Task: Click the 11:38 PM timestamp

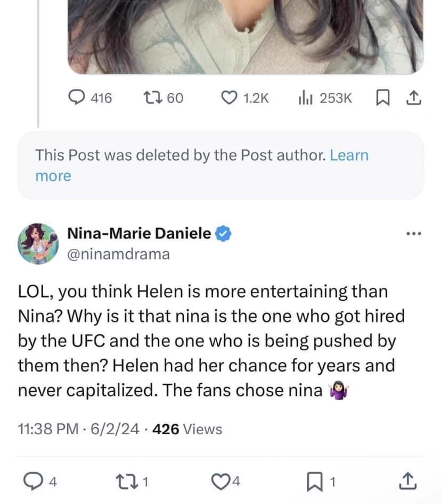Action: coord(48,429)
